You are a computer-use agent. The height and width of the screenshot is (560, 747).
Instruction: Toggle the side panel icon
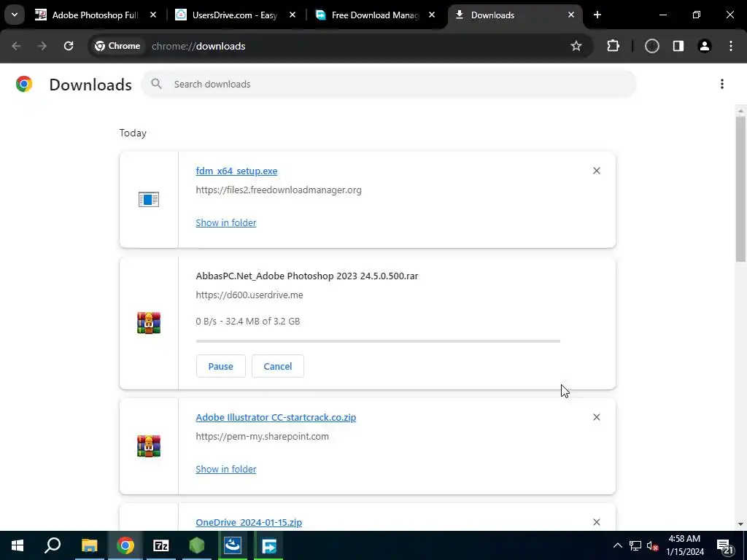pyautogui.click(x=678, y=46)
